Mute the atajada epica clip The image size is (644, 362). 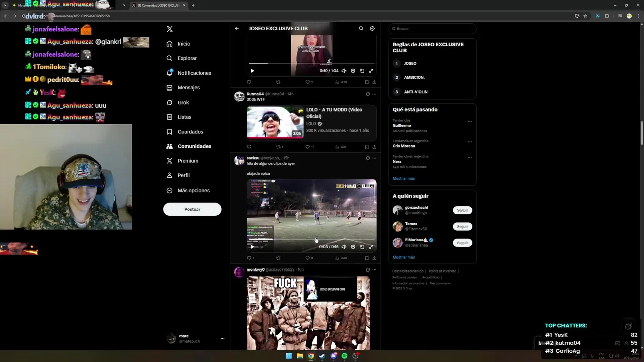click(344, 247)
